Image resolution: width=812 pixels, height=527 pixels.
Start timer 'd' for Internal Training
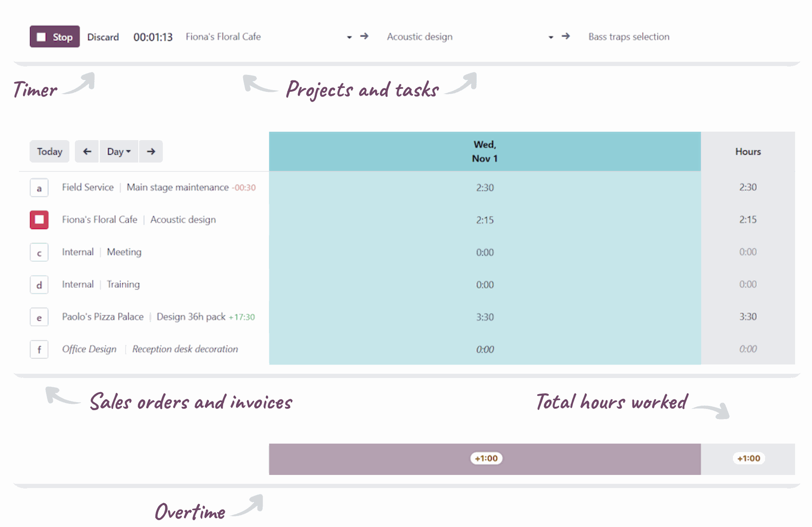click(x=39, y=285)
